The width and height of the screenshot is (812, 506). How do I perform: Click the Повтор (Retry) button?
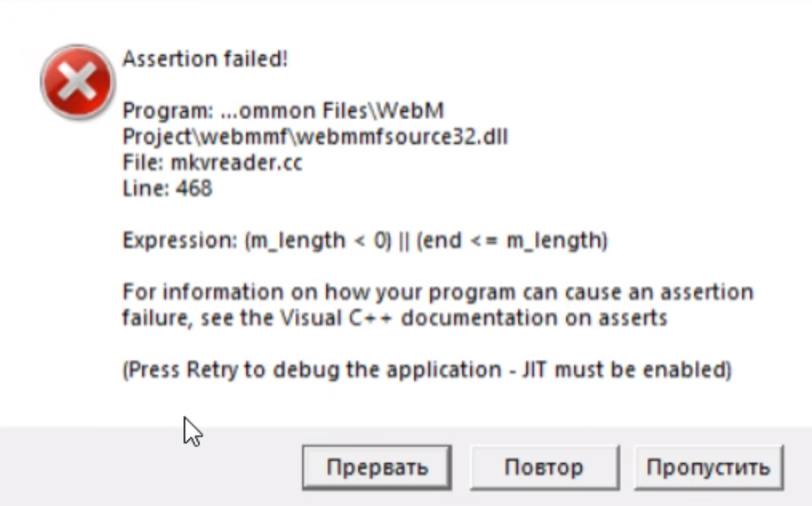(544, 467)
